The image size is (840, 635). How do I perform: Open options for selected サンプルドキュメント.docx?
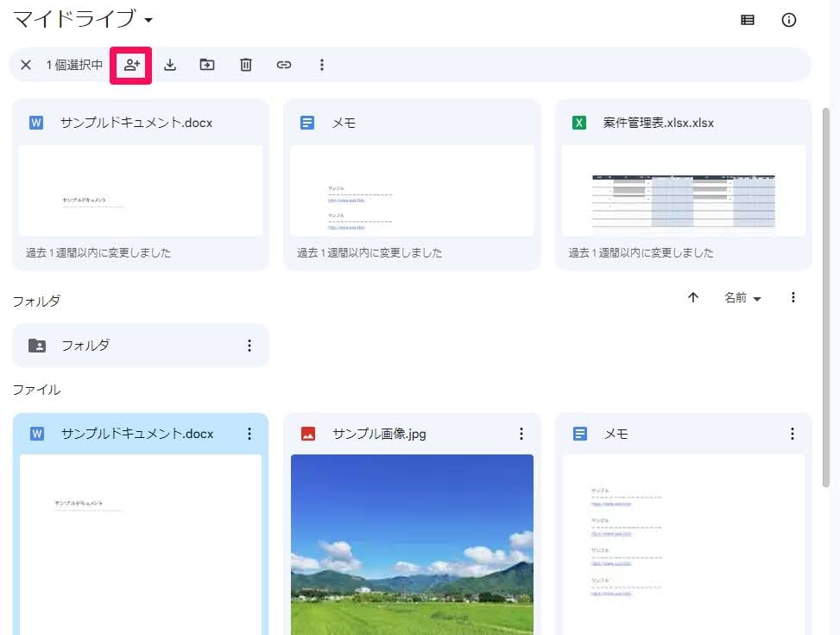[x=249, y=434]
